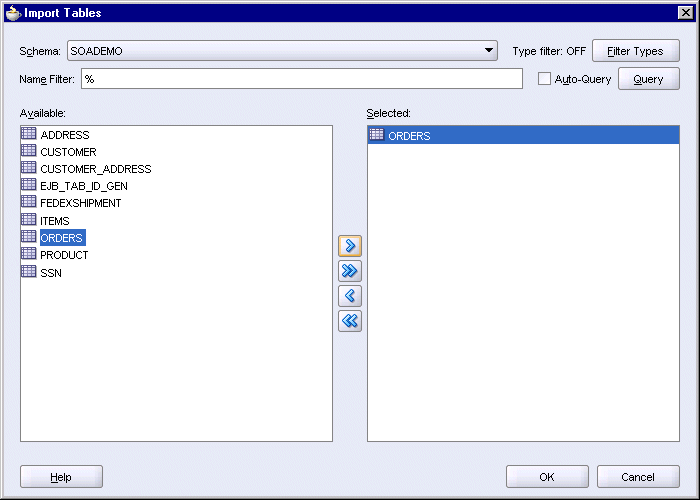This screenshot has height=500, width=700.
Task: Click the table icon beside ADDRESS
Action: [x=29, y=133]
